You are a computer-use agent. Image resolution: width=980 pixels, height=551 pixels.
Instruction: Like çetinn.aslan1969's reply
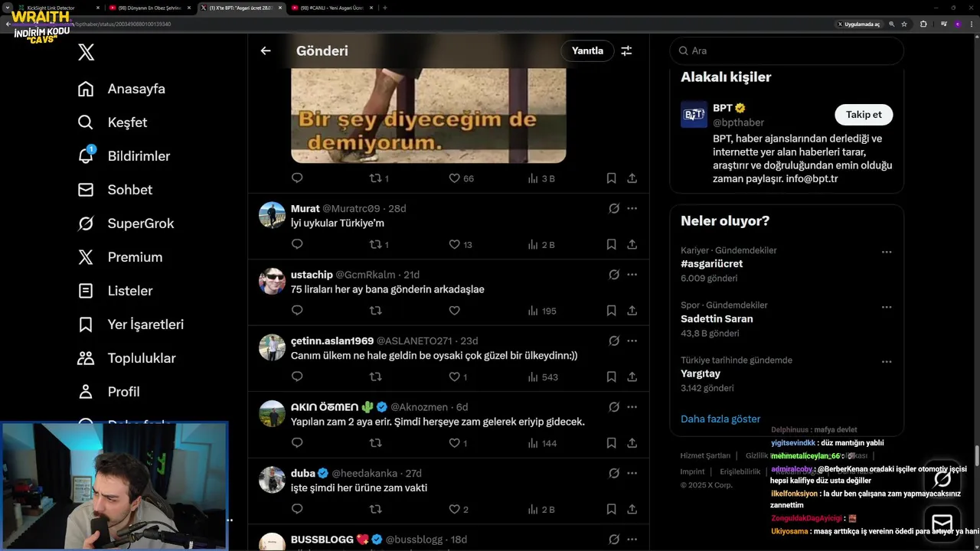pyautogui.click(x=458, y=377)
